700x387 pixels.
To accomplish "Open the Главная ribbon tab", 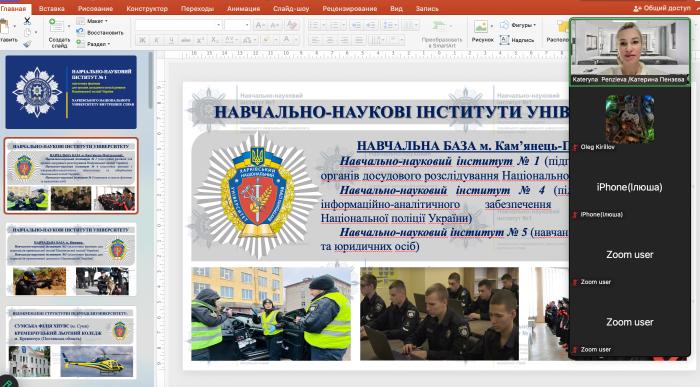I will (13, 8).
